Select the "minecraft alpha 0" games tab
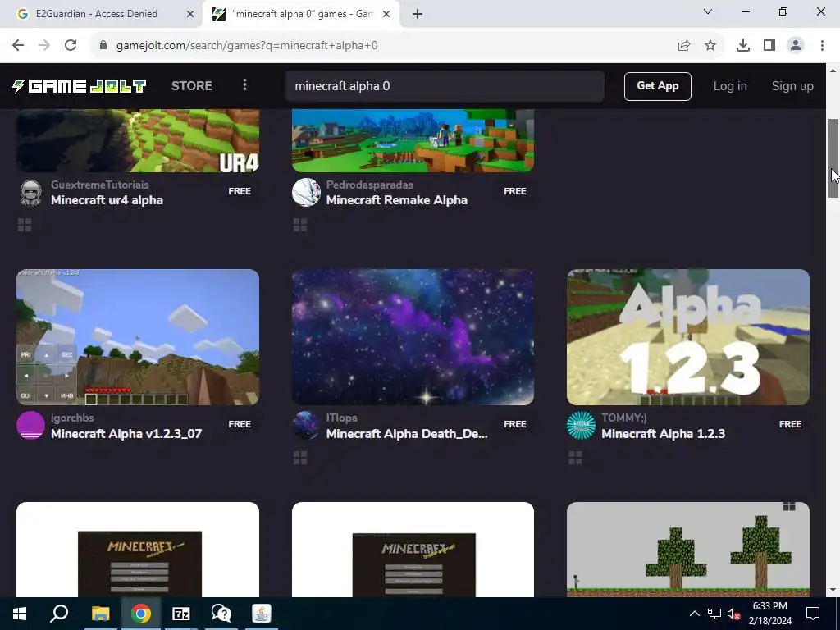840x630 pixels. click(303, 14)
